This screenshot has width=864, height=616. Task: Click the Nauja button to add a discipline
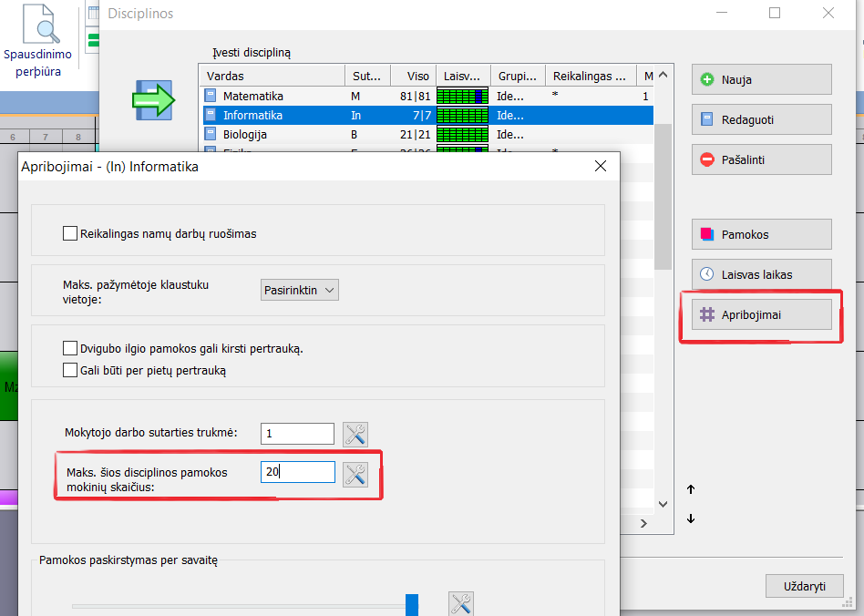coord(762,79)
